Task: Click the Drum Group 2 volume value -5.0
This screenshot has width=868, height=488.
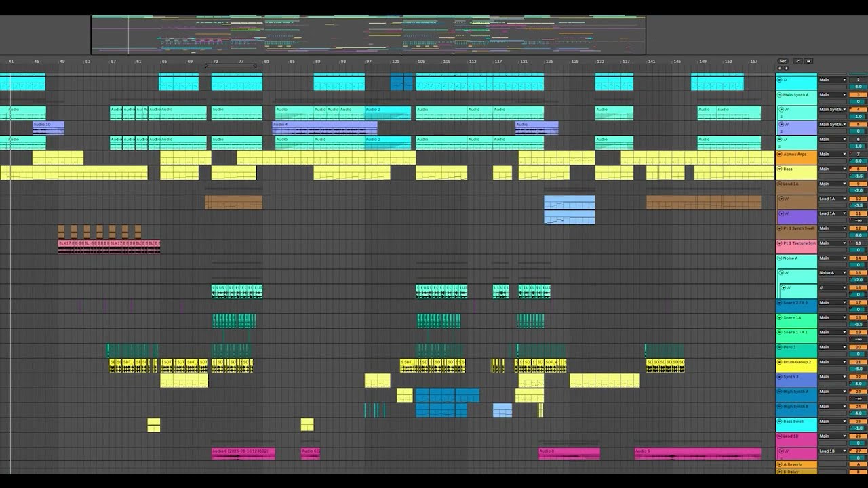Action: point(858,369)
